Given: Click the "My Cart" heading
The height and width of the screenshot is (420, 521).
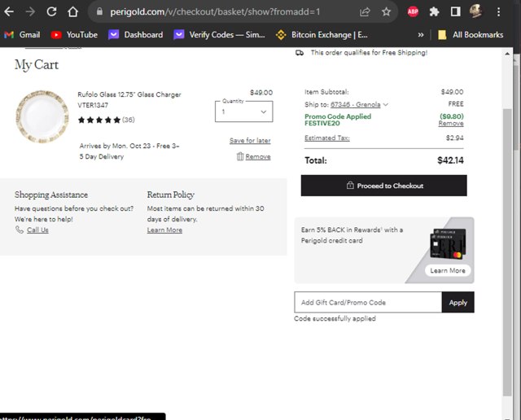Looking at the screenshot, I should (x=37, y=65).
